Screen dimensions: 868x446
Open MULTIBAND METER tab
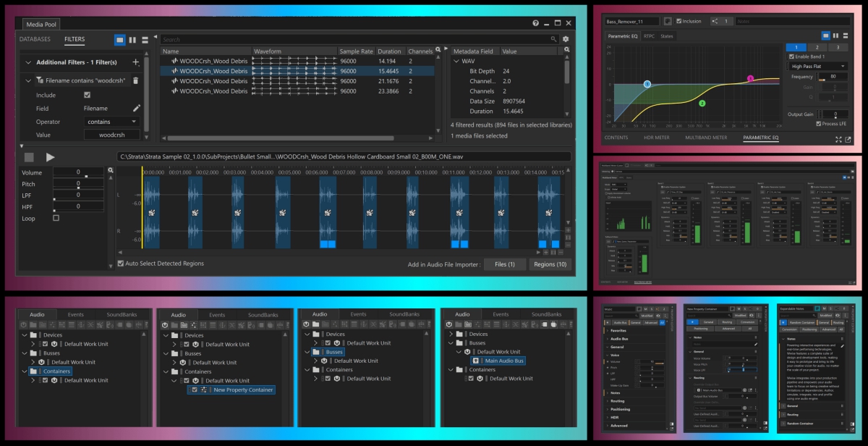(x=706, y=137)
